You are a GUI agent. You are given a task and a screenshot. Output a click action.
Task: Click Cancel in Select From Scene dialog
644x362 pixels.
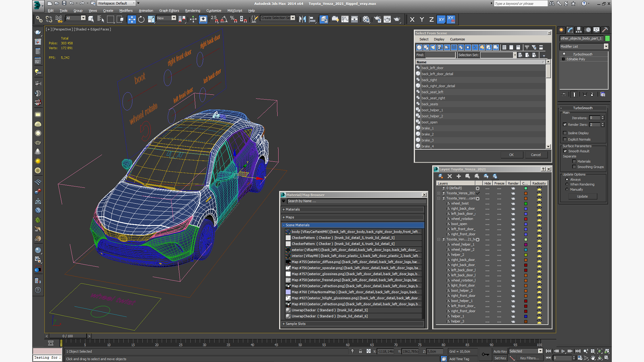pos(536,155)
